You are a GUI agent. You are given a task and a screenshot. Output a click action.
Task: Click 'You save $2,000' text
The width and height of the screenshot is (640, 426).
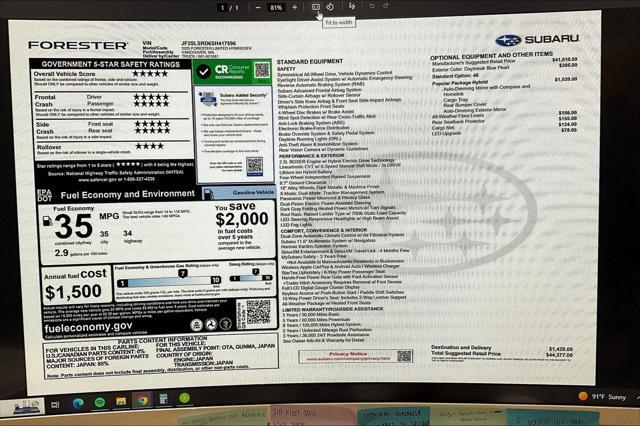[x=242, y=215]
